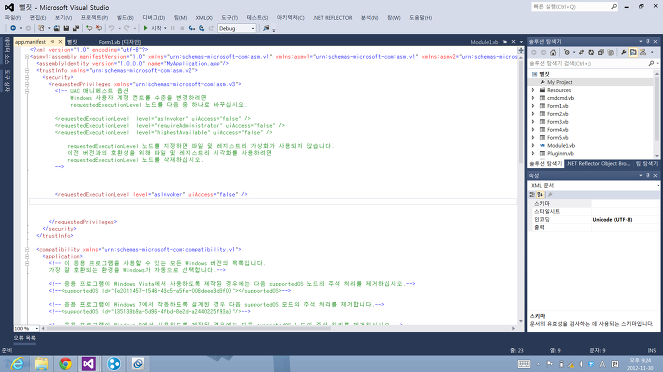Click Solution Explorer sync with active document icon

tap(581, 52)
